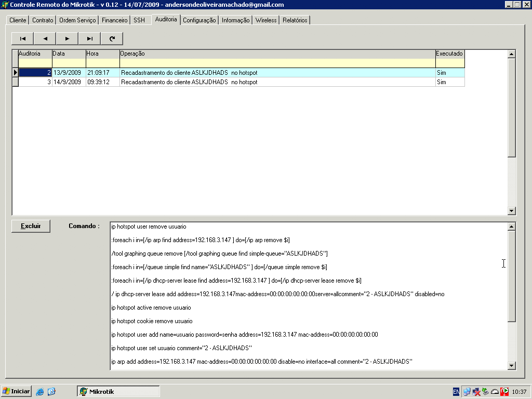Go to first audit record

tap(22, 38)
